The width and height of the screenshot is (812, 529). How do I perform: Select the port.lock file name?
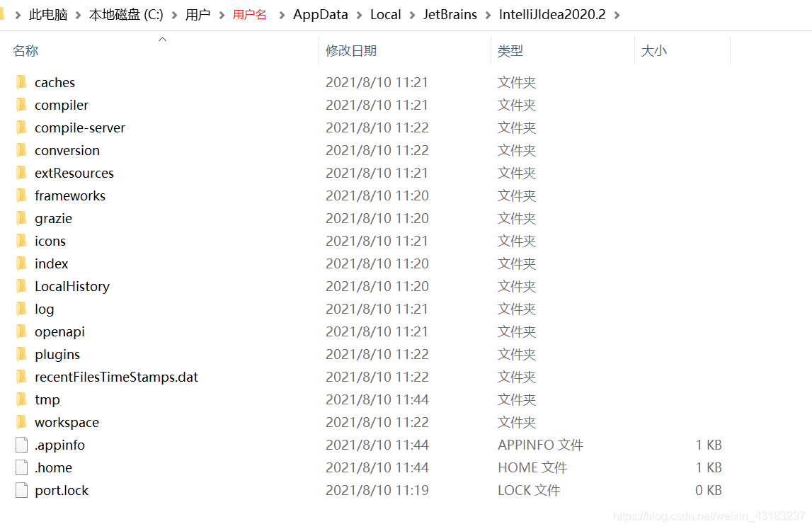click(x=62, y=491)
